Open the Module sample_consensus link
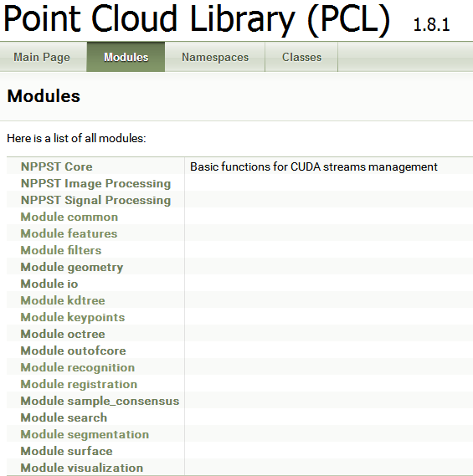The height and width of the screenshot is (476, 473). (x=100, y=402)
